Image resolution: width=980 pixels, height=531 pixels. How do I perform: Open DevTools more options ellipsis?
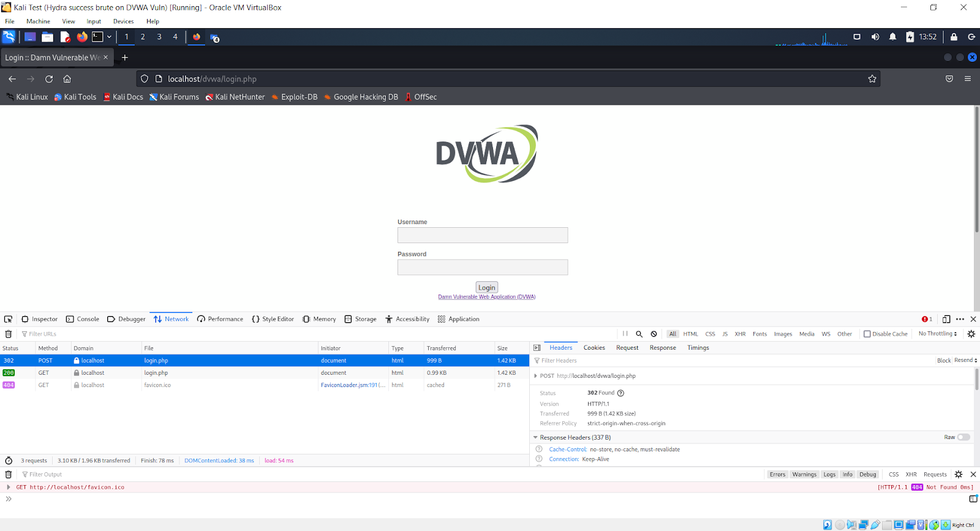click(x=960, y=319)
